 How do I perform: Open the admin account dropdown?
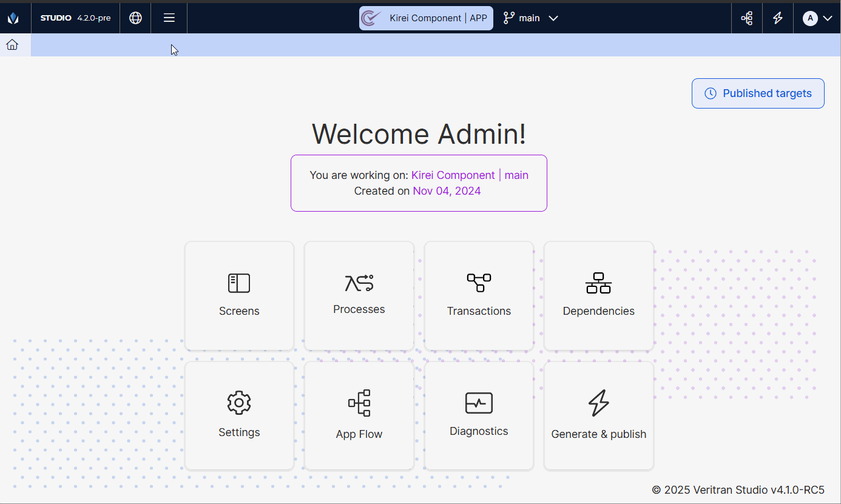point(817,18)
